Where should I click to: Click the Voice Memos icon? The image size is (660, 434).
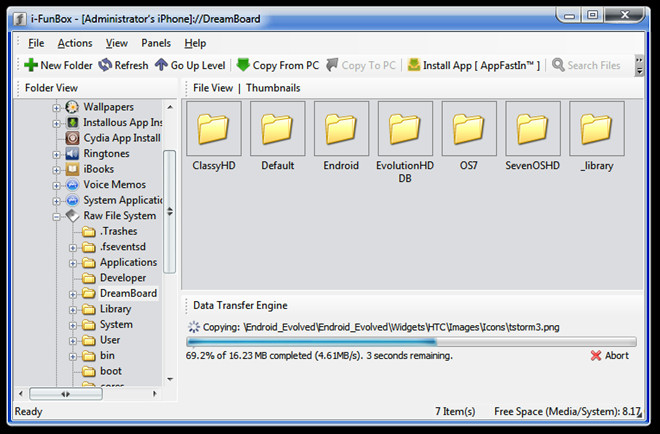[x=72, y=185]
